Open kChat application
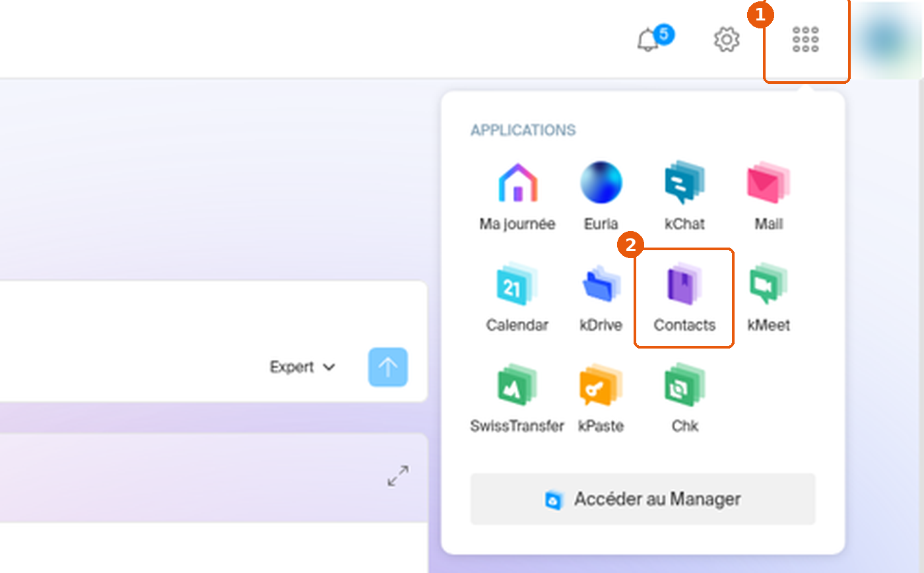The height and width of the screenshot is (573, 924). 684,197
